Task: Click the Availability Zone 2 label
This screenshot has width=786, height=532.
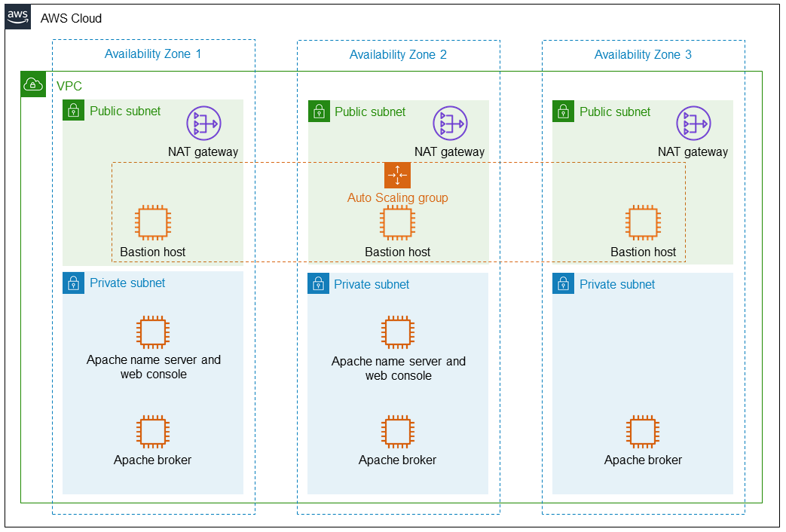Action: 398,55
